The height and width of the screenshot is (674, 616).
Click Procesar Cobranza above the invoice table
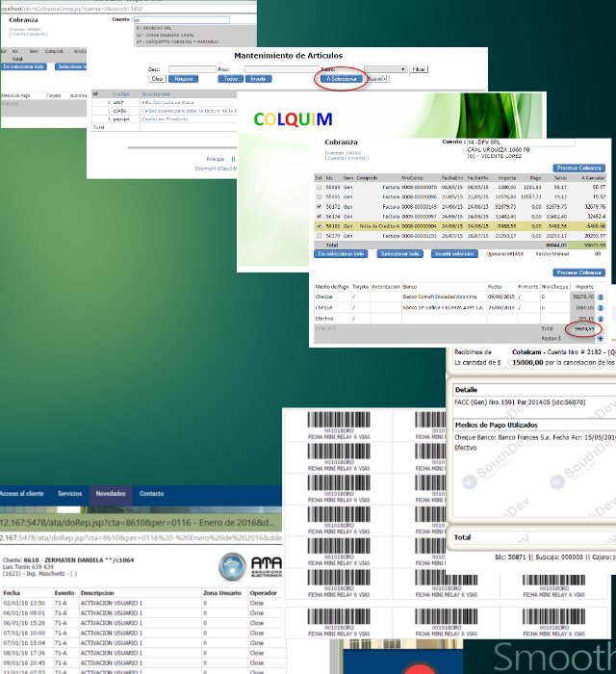tap(578, 168)
